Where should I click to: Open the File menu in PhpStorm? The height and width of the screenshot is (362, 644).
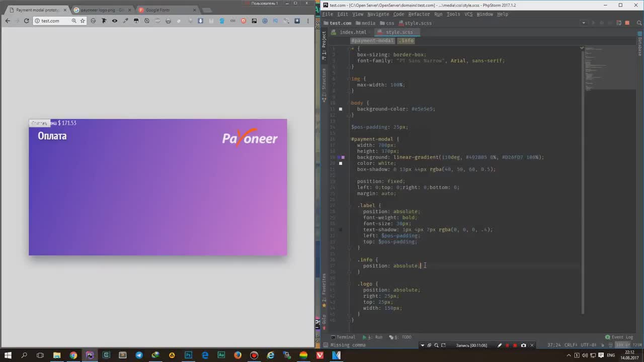tap(328, 14)
